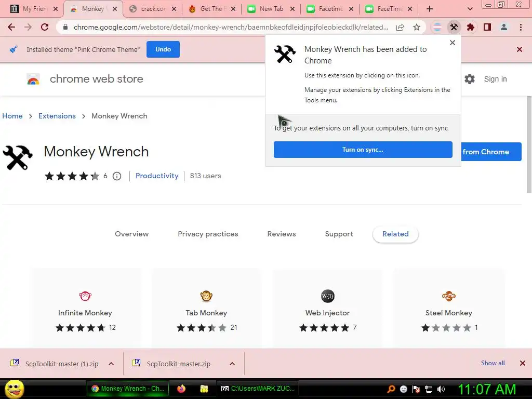
Task: Reload the current page
Action: (45, 27)
